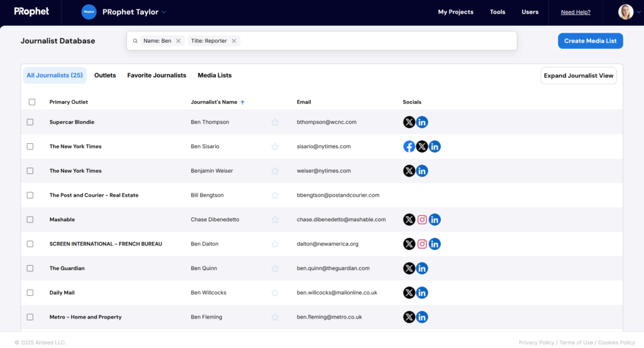
Task: Click the sisario@nytimes.com email
Action: [x=324, y=146]
